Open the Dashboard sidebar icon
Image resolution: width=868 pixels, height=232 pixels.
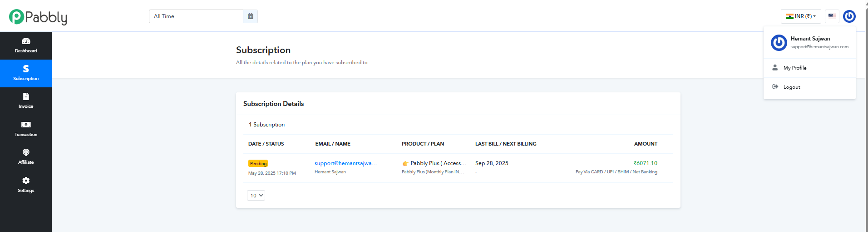click(x=26, y=45)
